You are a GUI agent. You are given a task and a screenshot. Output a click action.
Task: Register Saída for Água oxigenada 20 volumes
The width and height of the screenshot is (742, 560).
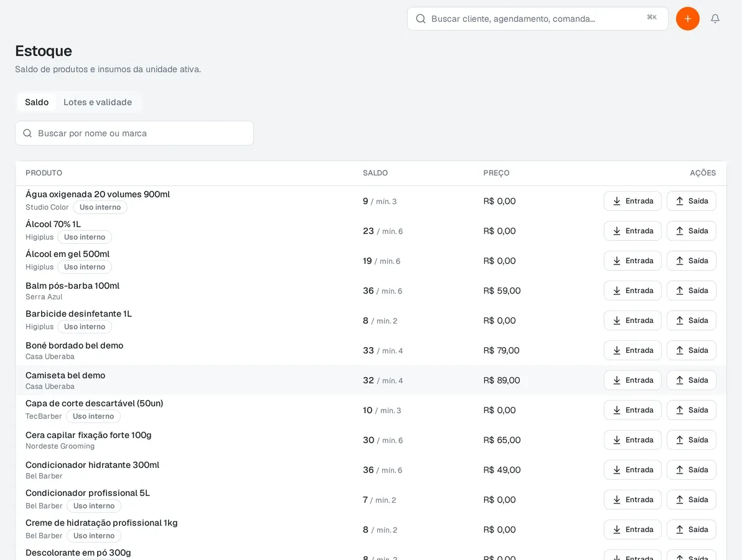(692, 201)
